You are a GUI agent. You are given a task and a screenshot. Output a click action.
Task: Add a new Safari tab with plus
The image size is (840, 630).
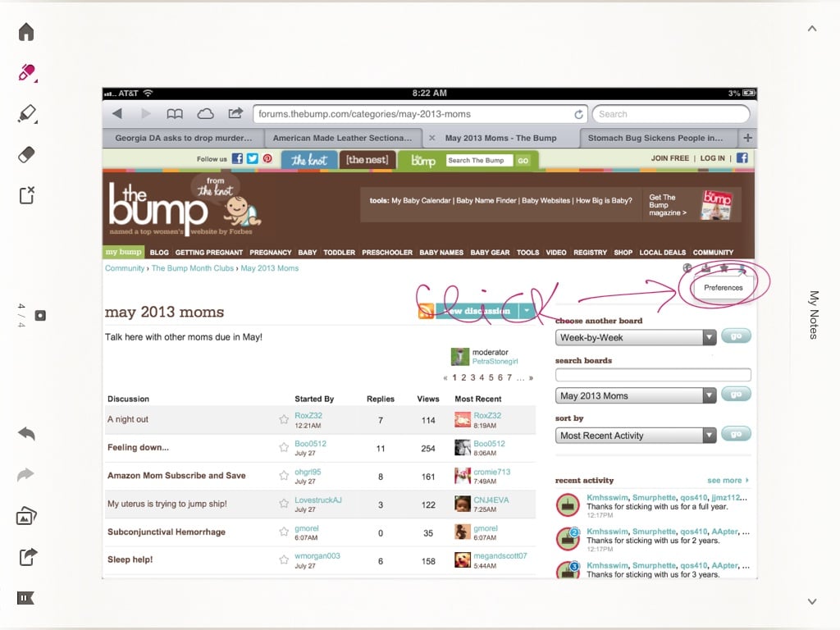click(748, 138)
